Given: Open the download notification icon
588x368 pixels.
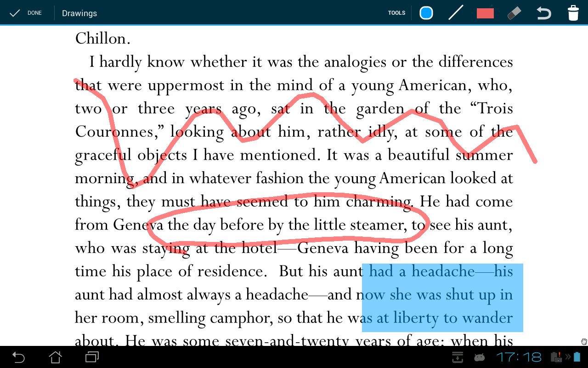Looking at the screenshot, I should click(x=458, y=357).
